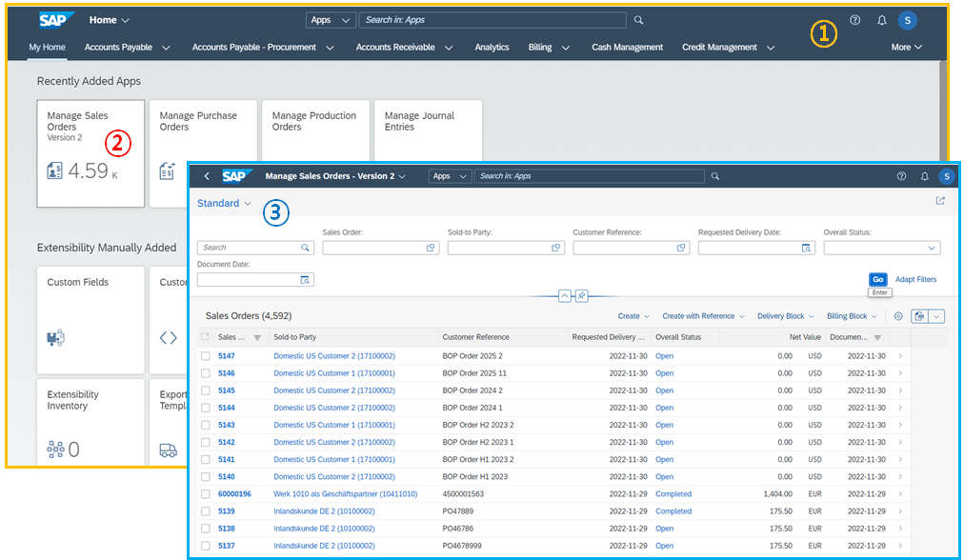Select checkbox for sales order 5139
This screenshot has height=560, width=964.
tap(206, 510)
